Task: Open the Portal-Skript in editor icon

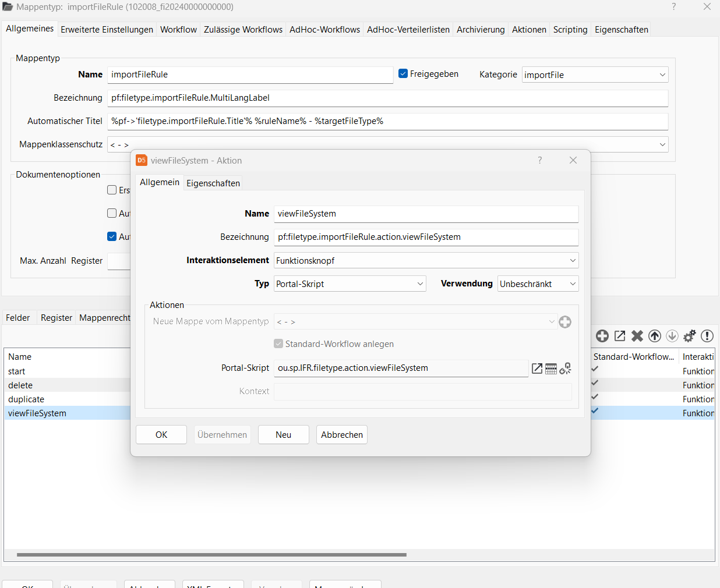Action: coord(537,369)
